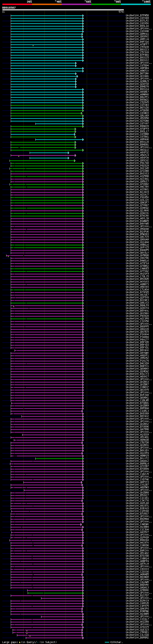This screenshot has height=644, width=153.
Task: Select hit label UniRef100_P81529
Action: tap(137, 166)
